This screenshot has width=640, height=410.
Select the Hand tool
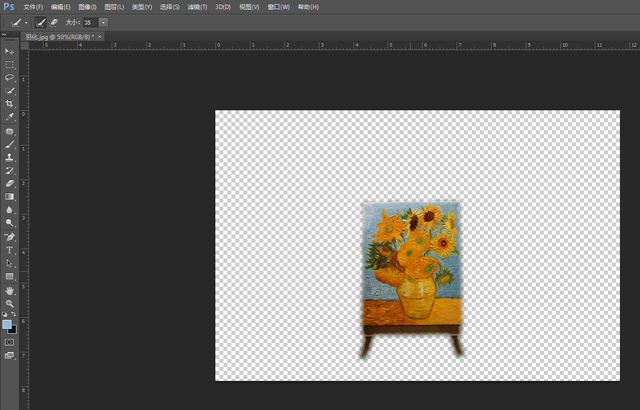(x=10, y=290)
